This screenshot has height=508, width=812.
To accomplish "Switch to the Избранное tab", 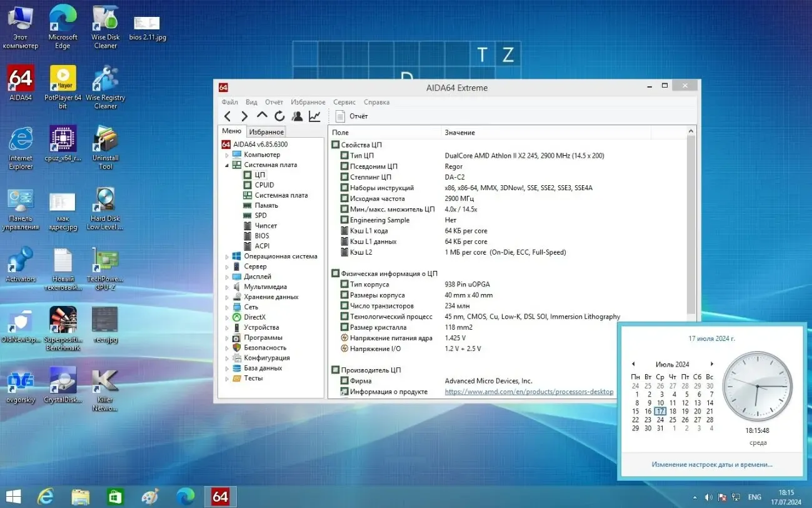I will 266,131.
